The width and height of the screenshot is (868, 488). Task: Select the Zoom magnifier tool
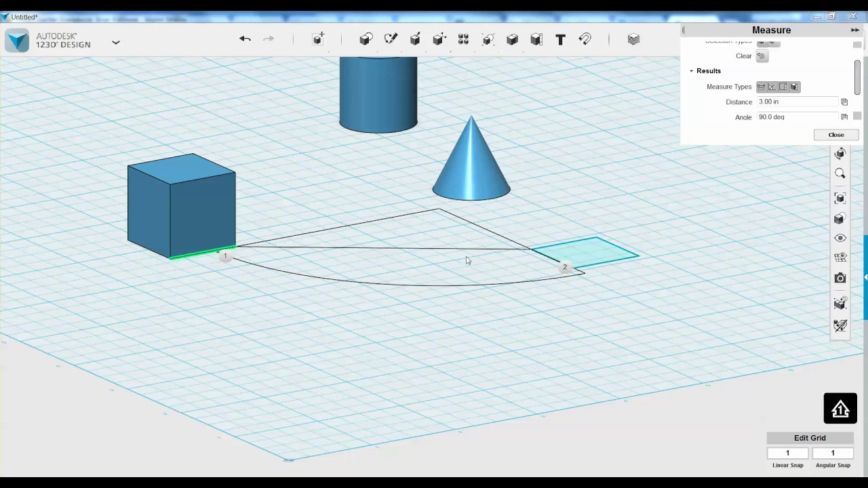click(840, 174)
